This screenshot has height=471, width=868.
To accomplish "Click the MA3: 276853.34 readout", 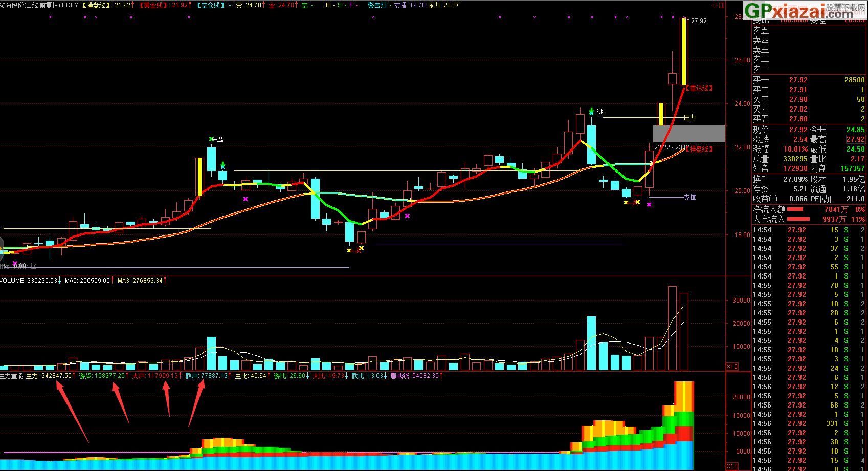I will pos(140,280).
